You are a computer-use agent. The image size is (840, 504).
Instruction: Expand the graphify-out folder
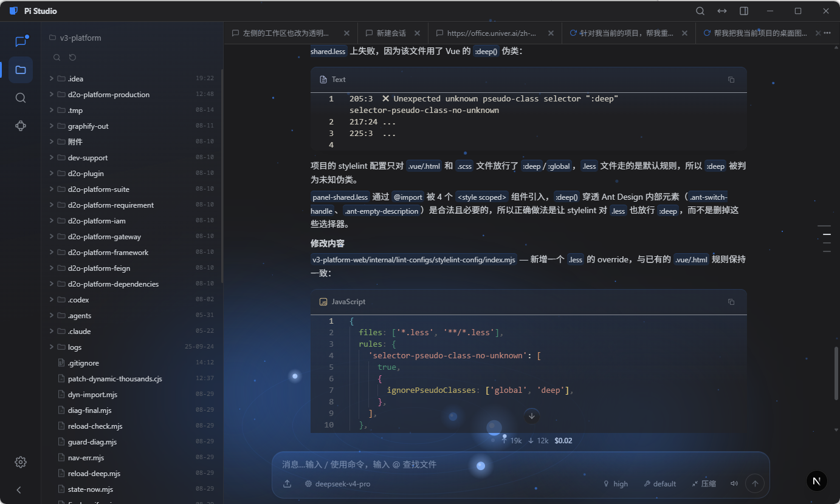[52, 126]
